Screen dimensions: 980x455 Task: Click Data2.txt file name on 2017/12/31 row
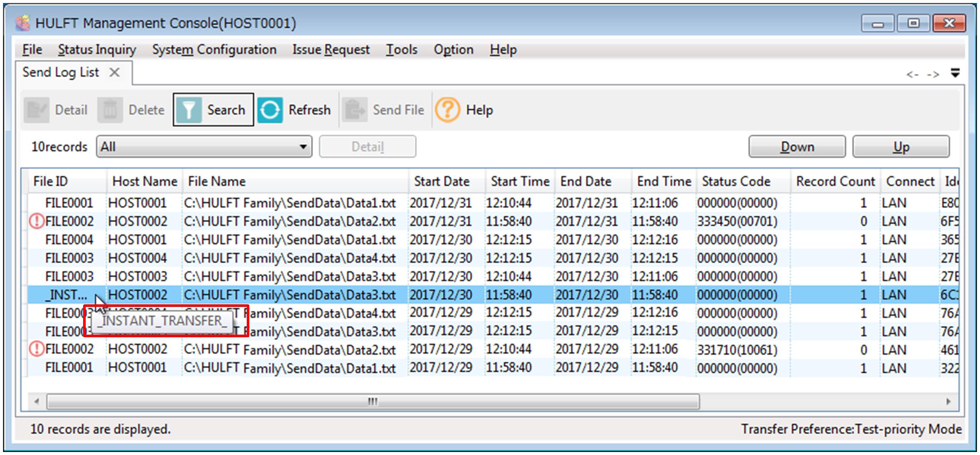(x=290, y=222)
